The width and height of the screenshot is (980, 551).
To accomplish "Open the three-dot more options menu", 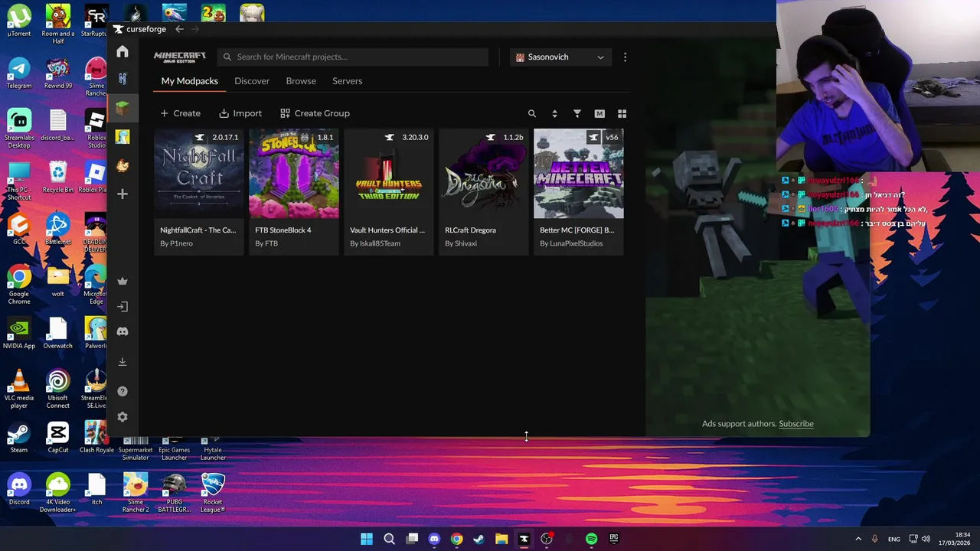I will [x=625, y=57].
